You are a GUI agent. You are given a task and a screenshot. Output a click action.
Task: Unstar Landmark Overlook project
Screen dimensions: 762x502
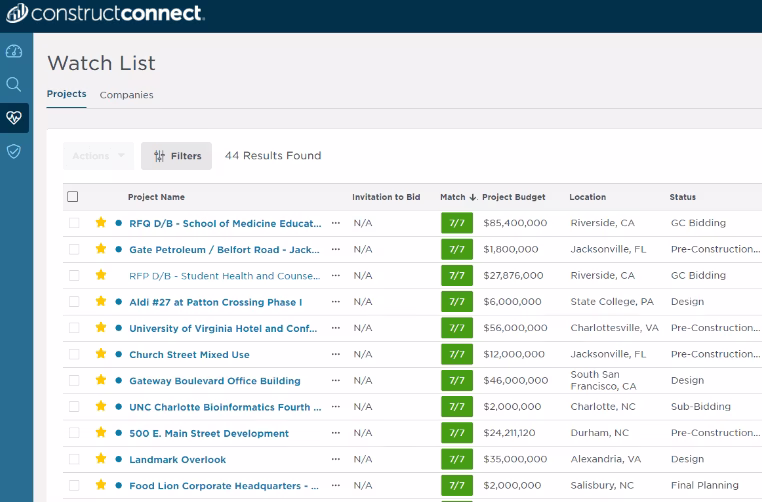pyautogui.click(x=101, y=459)
